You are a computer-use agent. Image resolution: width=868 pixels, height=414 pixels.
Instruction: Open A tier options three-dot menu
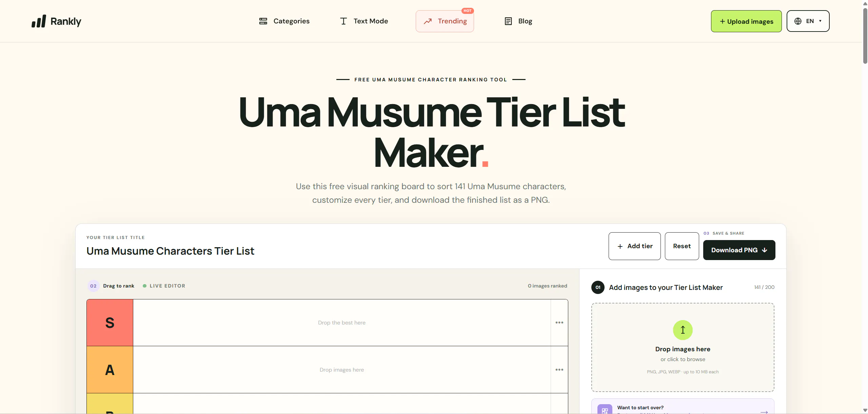[x=559, y=370]
